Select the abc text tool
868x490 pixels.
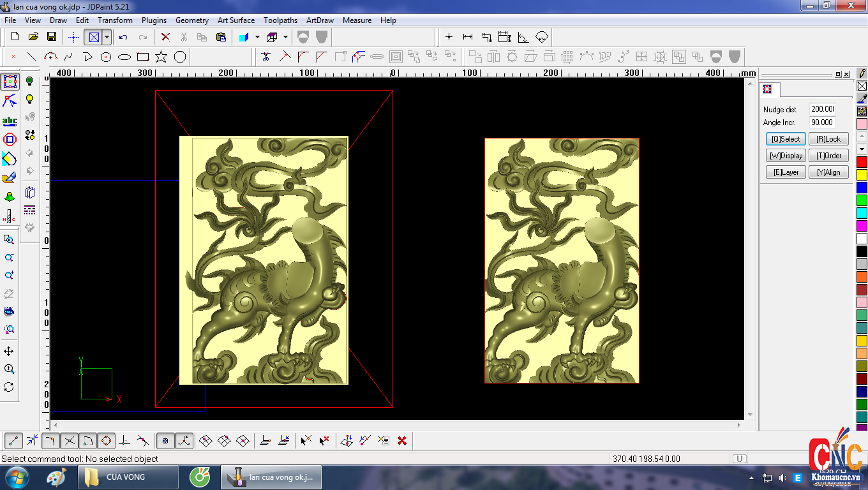pos(10,121)
